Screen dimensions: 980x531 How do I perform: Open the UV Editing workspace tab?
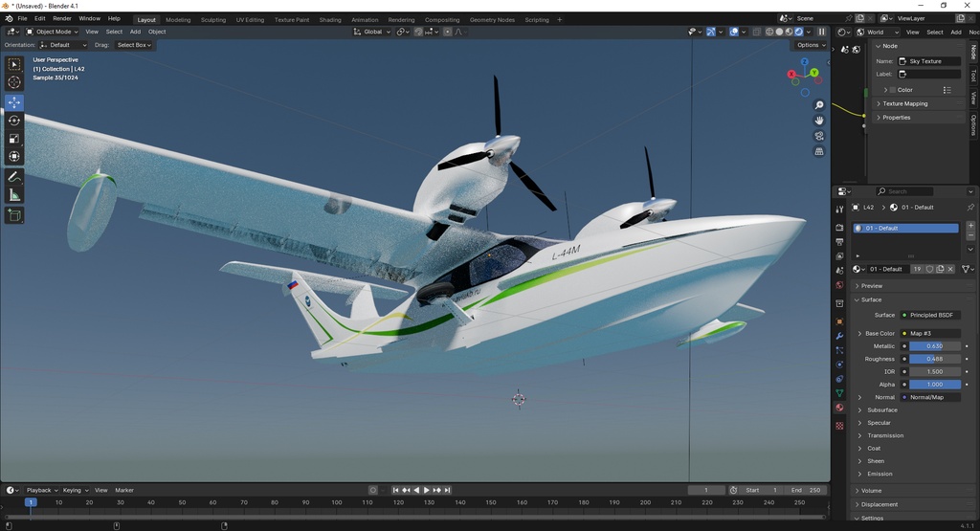(250, 20)
